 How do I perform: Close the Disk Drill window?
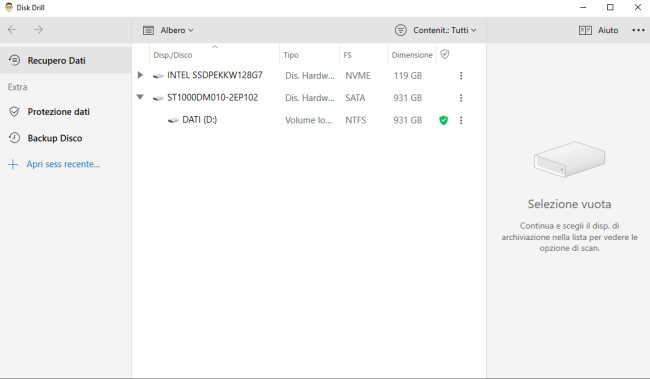click(638, 7)
